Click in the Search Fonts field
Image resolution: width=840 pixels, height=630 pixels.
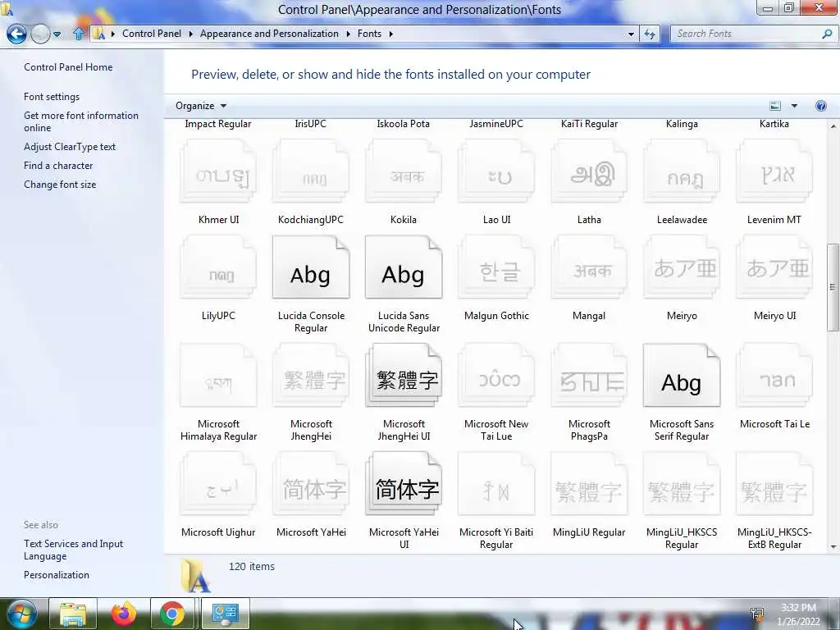[747, 34]
